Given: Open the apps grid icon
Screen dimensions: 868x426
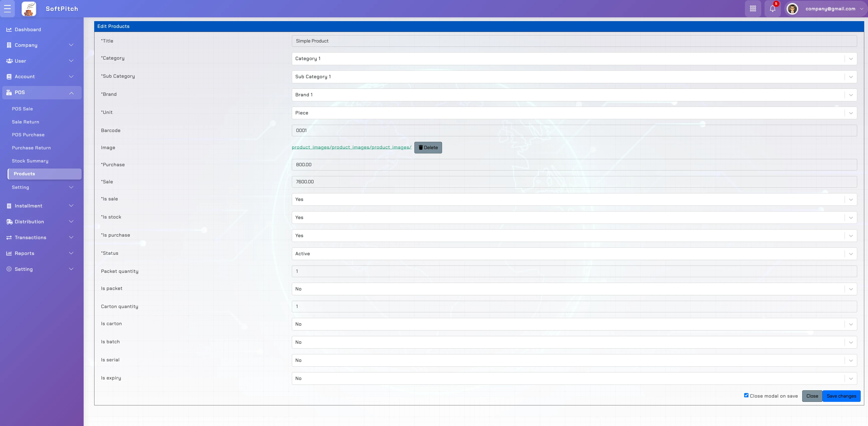Looking at the screenshot, I should pyautogui.click(x=753, y=9).
